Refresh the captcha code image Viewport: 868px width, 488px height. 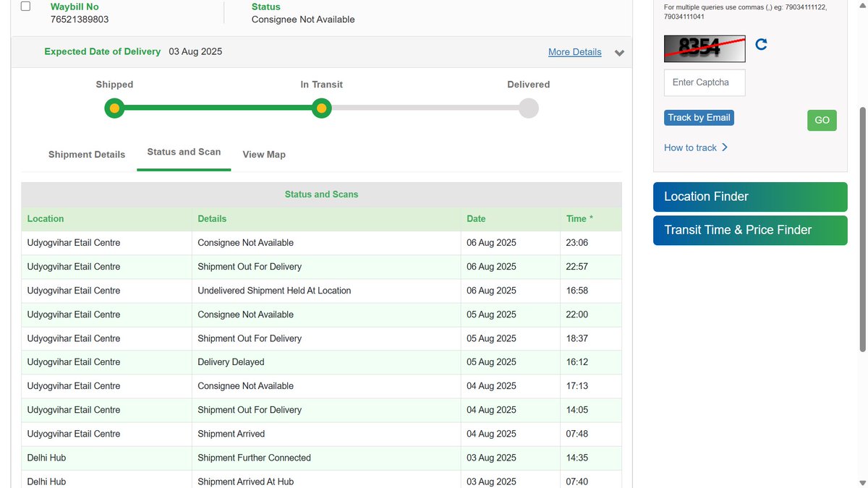[761, 44]
